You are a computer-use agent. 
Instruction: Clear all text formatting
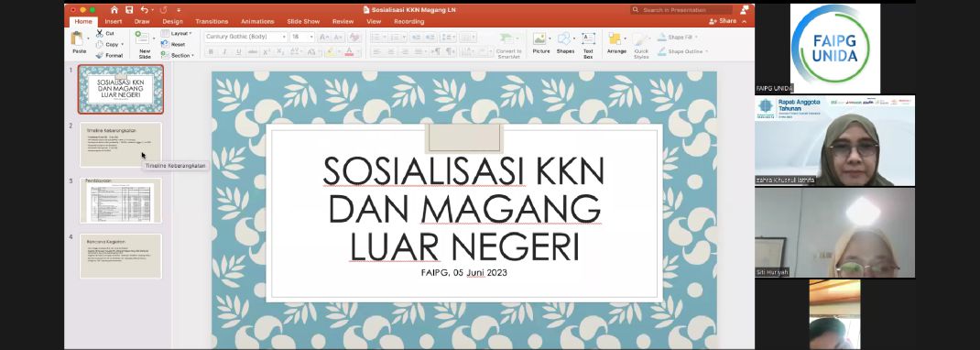point(354,37)
